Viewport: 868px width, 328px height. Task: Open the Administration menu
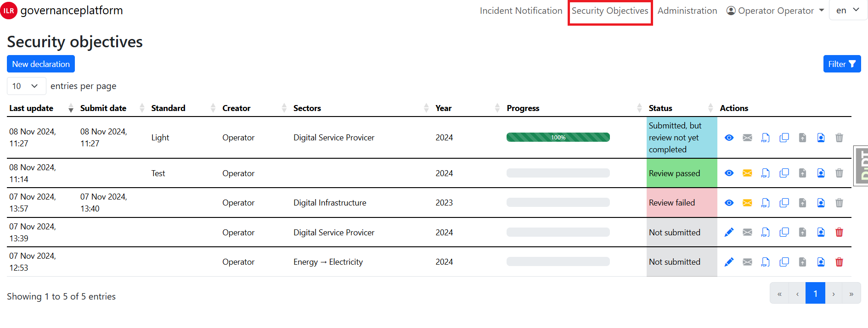[687, 11]
